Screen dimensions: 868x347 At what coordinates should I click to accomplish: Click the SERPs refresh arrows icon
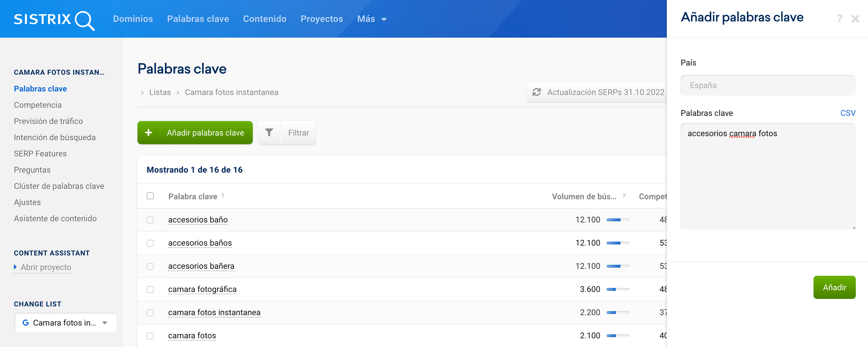coord(536,92)
